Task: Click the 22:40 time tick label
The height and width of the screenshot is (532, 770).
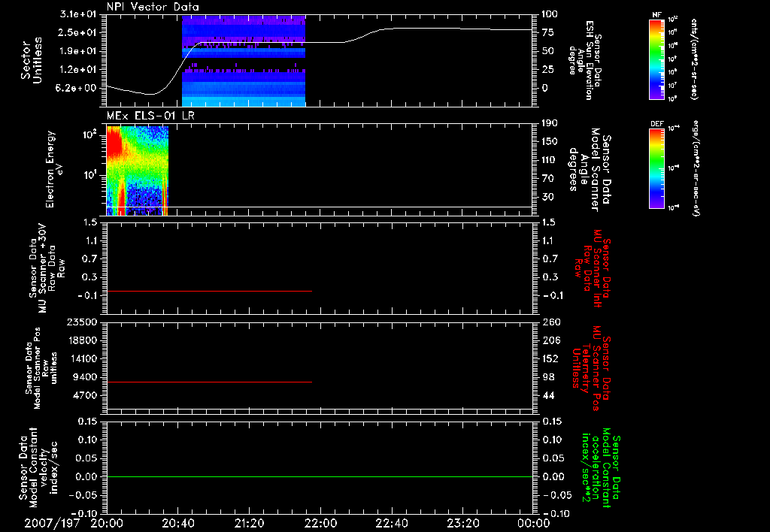Action: pyautogui.click(x=392, y=523)
